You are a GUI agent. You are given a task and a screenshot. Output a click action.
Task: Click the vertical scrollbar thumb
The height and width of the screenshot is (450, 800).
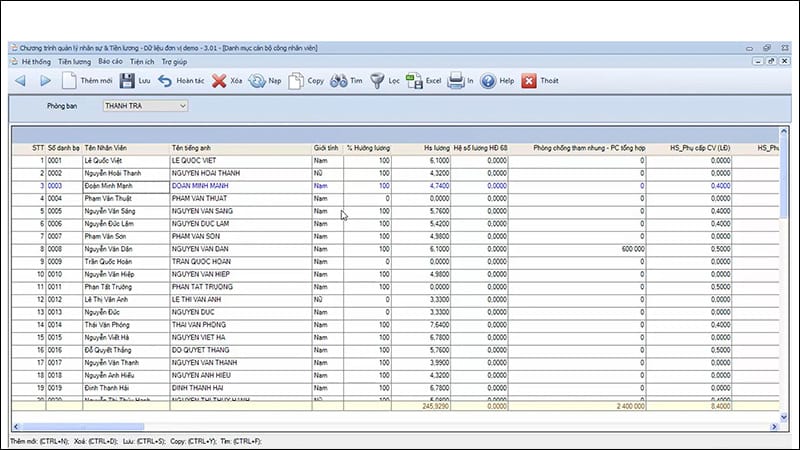coord(784,179)
